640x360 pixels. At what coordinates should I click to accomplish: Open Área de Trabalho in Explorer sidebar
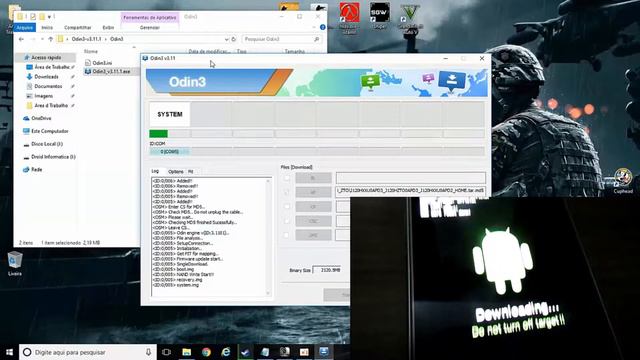(x=51, y=67)
